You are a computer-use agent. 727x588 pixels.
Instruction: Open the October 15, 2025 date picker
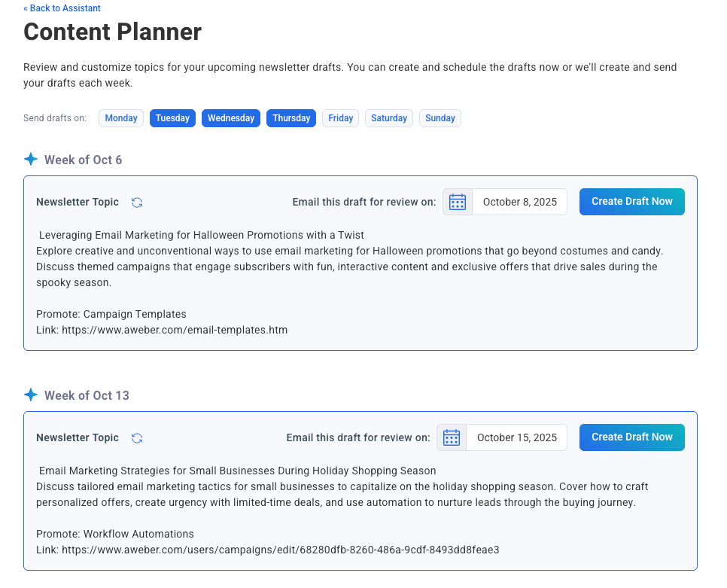[516, 437]
